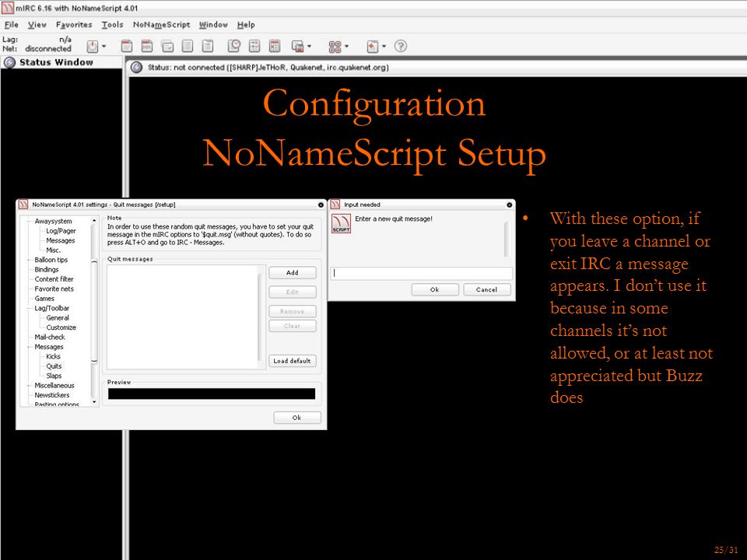Open the View menu
The image size is (747, 560).
tap(37, 25)
